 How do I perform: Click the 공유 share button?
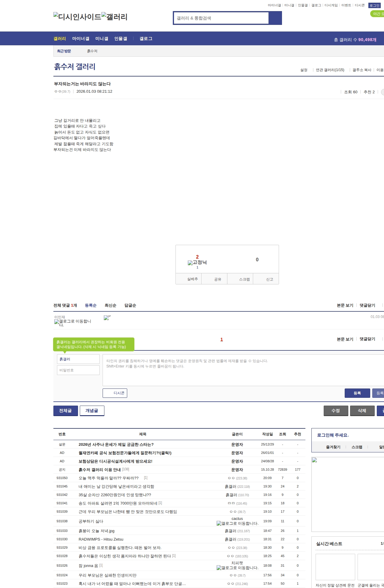[217, 279]
